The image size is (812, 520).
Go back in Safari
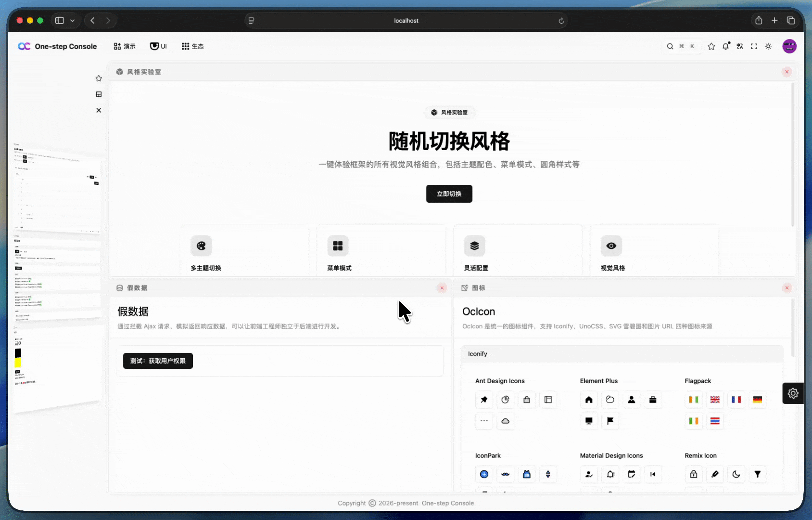(92, 20)
